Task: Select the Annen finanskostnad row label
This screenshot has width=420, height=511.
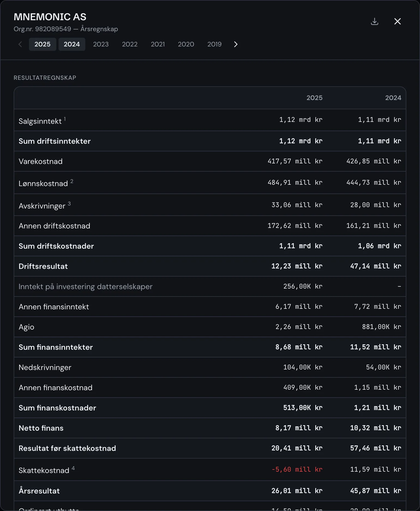Action: pos(56,388)
